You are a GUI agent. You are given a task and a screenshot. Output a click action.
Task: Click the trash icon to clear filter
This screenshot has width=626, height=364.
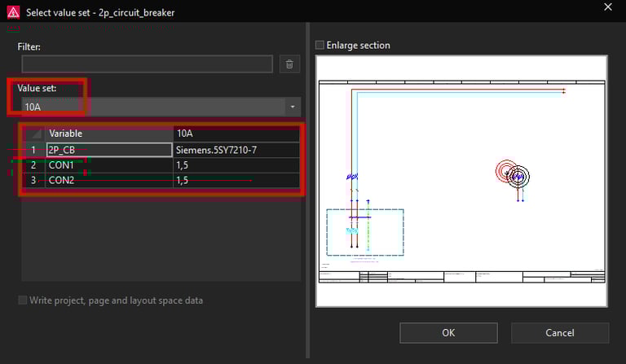[x=289, y=64]
